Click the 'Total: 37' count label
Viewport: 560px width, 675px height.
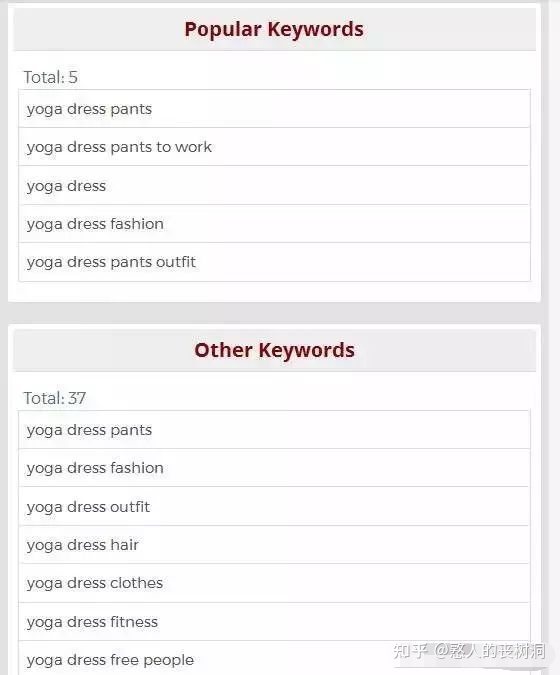pos(55,398)
